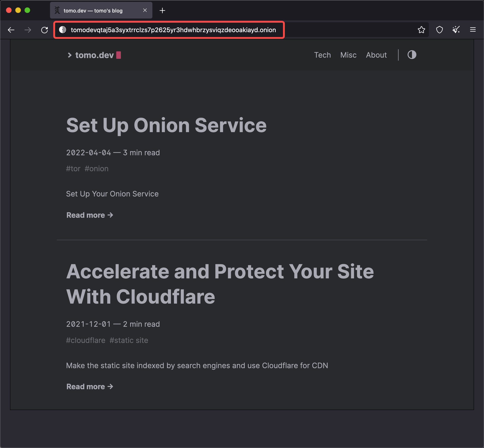
Task: Click the page refresh/reload icon
Action: pos(44,29)
